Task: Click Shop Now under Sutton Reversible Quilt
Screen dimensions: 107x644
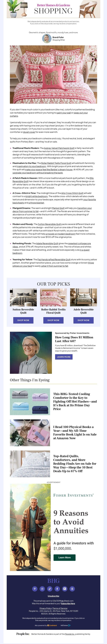Action: pos(23,320)
